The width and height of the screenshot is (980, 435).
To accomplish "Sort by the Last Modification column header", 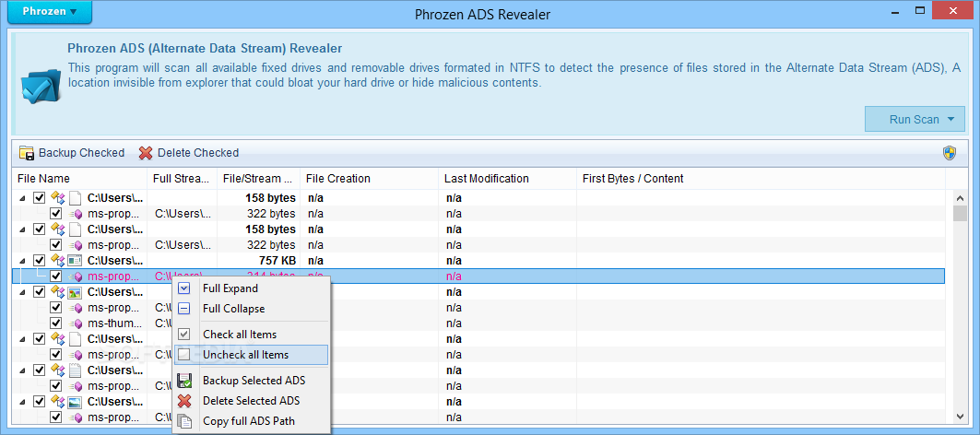I will pyautogui.click(x=507, y=179).
